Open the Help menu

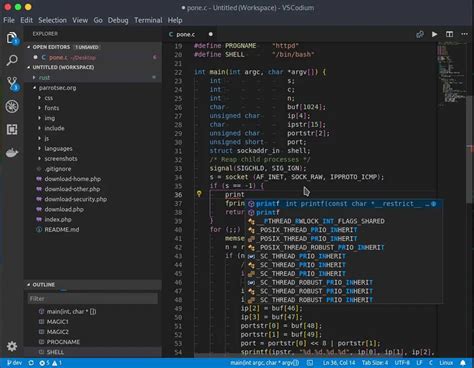pos(175,20)
